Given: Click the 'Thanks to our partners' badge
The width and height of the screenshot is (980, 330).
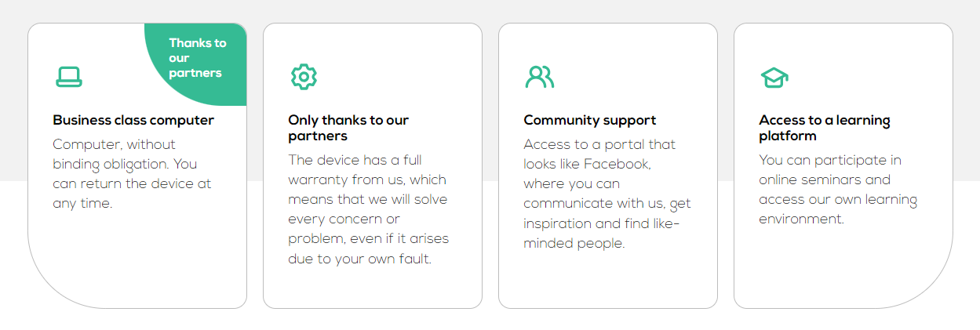Looking at the screenshot, I should tap(197, 58).
